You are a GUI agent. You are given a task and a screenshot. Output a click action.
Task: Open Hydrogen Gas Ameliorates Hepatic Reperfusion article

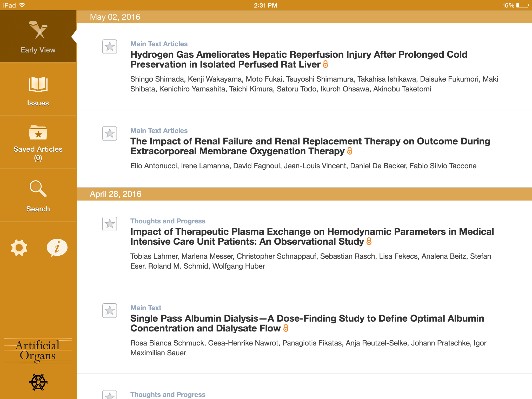click(299, 59)
